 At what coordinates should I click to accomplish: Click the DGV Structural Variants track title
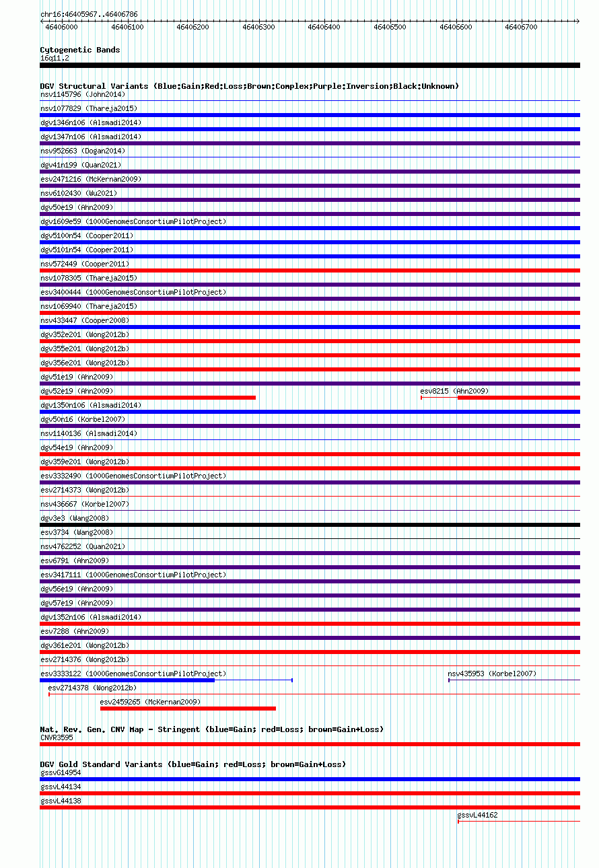tap(250, 86)
